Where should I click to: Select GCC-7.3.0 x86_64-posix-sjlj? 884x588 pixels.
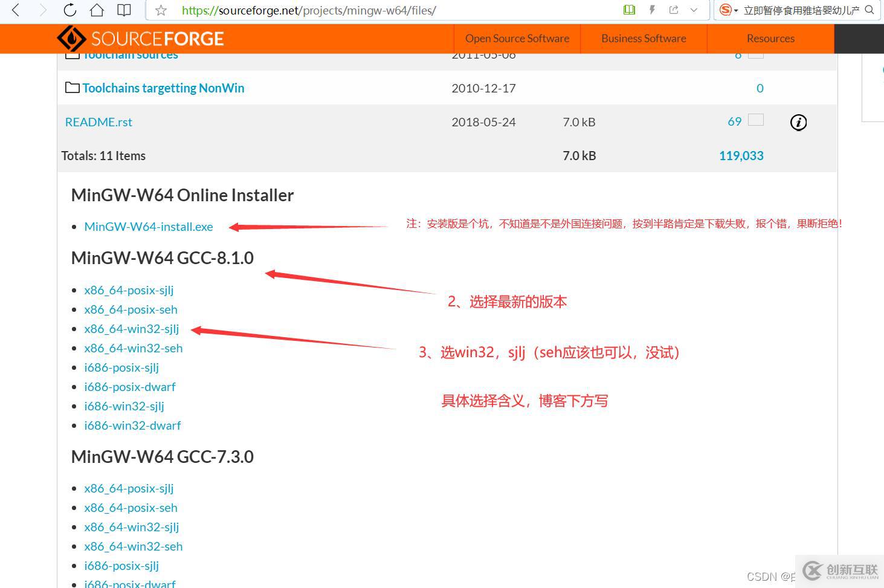[x=129, y=488]
